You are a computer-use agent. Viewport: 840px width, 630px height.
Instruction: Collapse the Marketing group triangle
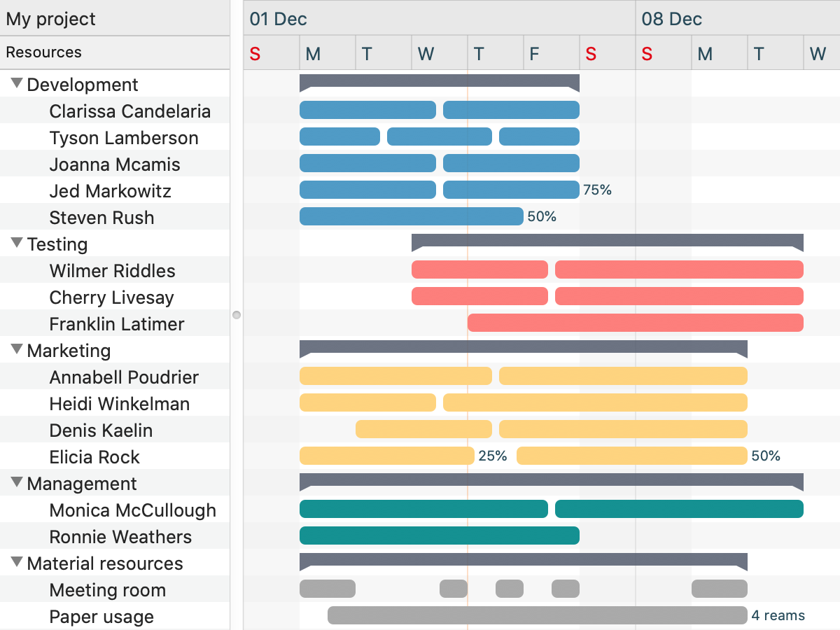coord(17,349)
